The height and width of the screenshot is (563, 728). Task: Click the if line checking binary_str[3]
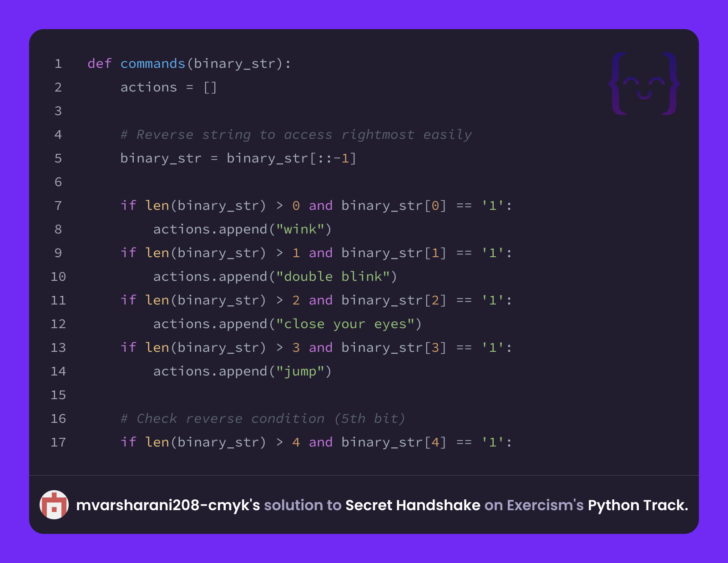(x=316, y=348)
